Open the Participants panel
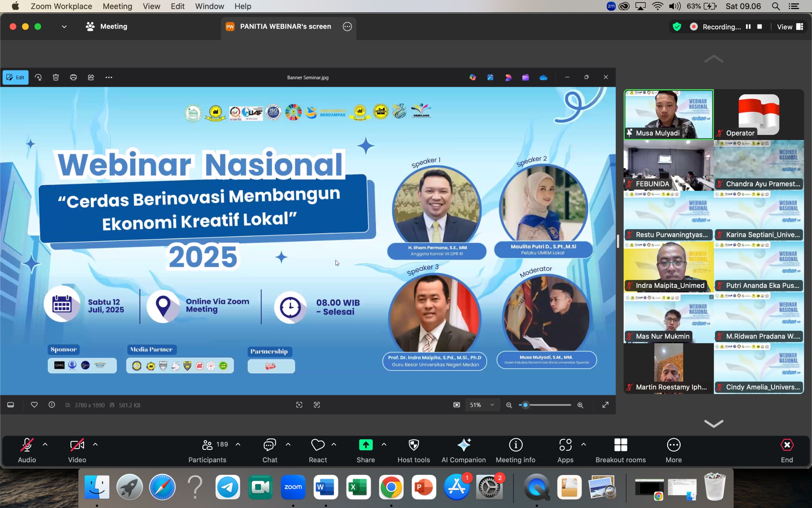The height and width of the screenshot is (508, 812). tap(207, 450)
